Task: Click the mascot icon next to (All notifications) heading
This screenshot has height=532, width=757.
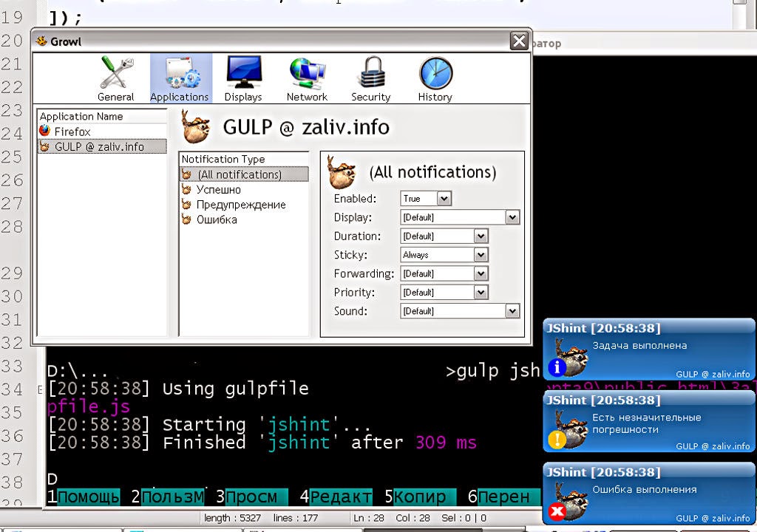Action: tap(342, 171)
